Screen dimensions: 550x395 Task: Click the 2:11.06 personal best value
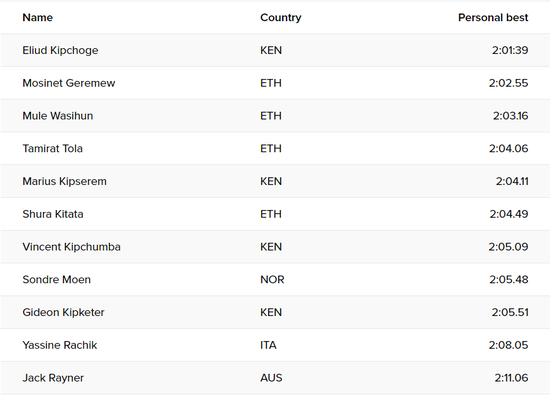click(511, 378)
